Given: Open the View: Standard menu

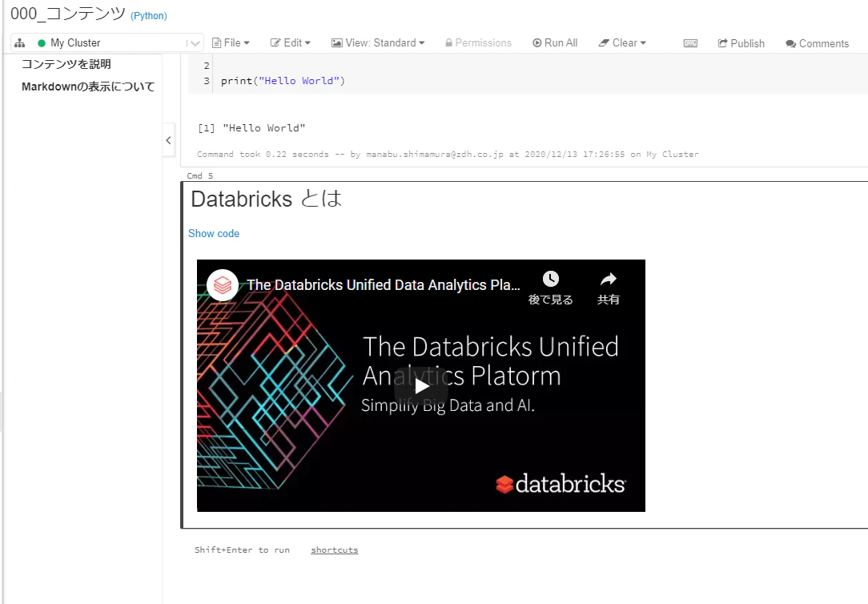Looking at the screenshot, I should (x=378, y=42).
